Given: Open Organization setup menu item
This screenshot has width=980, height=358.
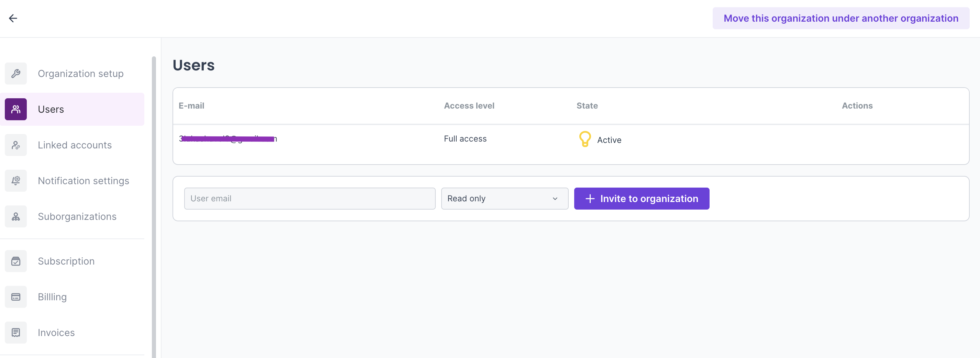Looking at the screenshot, I should (x=81, y=74).
